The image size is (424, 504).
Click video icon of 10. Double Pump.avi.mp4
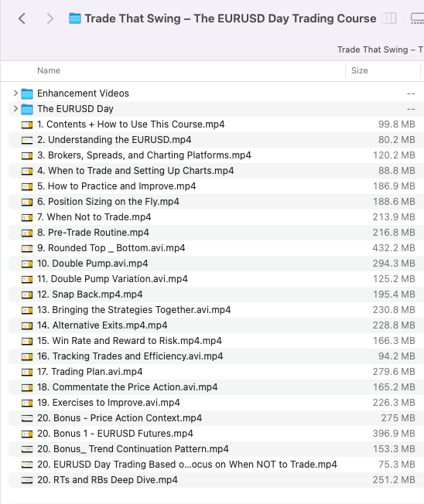pyautogui.click(x=27, y=264)
